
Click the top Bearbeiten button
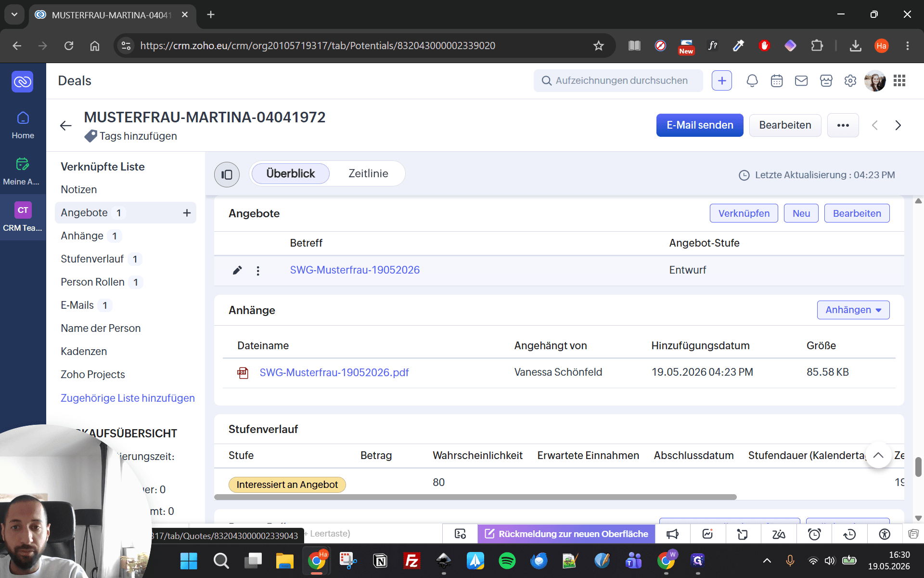785,125
